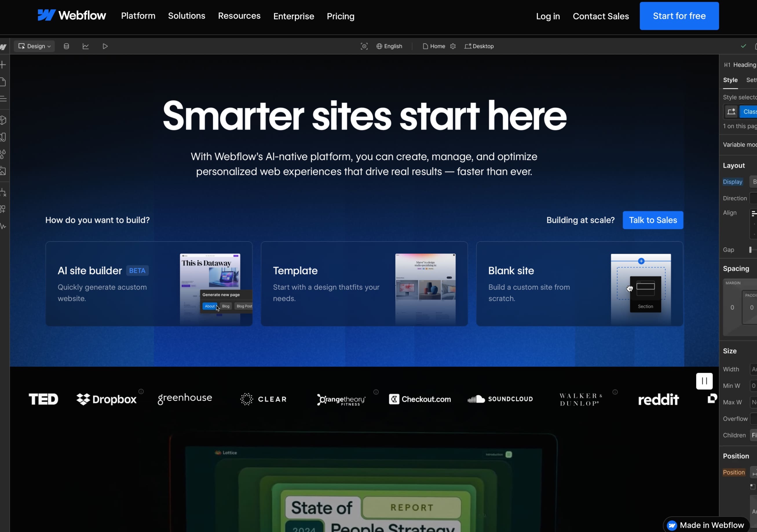Open the Analytics chart icon in the toolbar
Viewport: 757px width, 532px height.
tap(86, 46)
